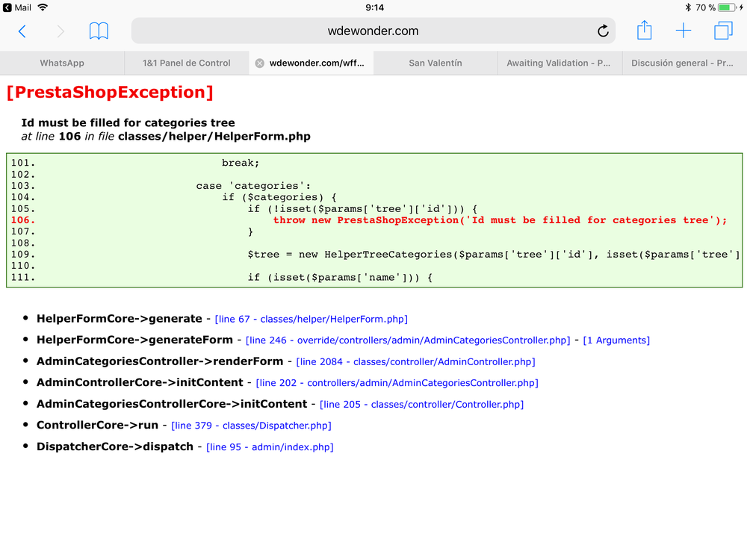Open link line 2084 classes/controller/AdminController.php
This screenshot has height=560, width=747.
[415, 362]
